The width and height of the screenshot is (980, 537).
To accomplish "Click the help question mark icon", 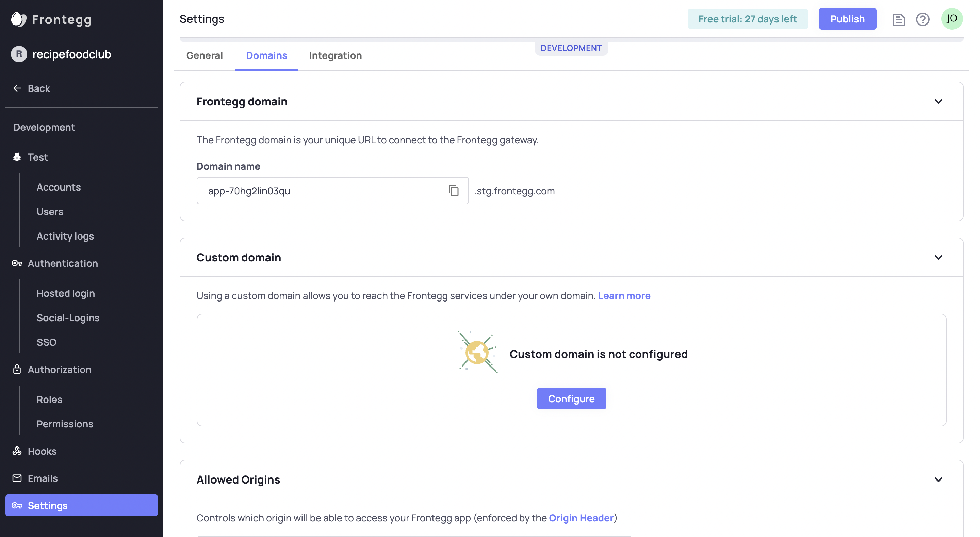I will [922, 19].
